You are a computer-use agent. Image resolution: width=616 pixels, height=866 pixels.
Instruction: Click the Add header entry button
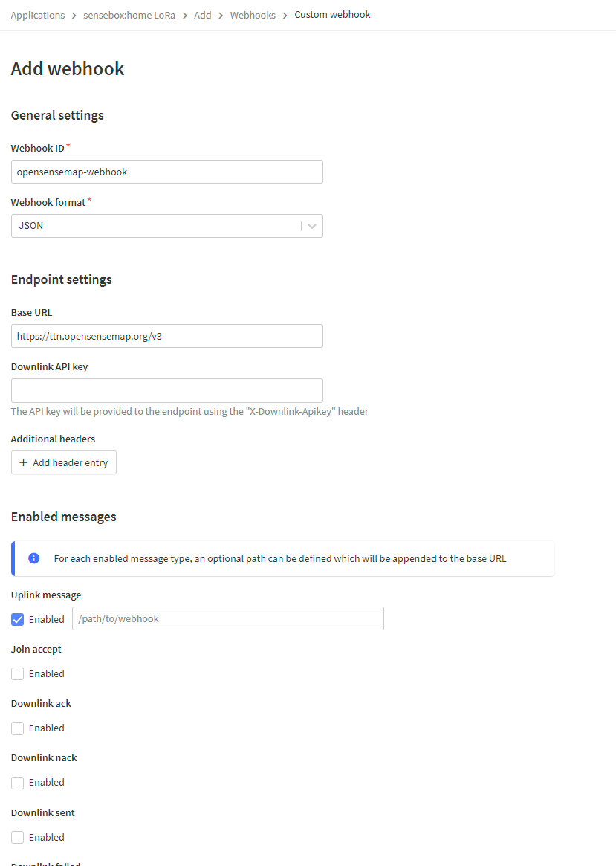[64, 462]
